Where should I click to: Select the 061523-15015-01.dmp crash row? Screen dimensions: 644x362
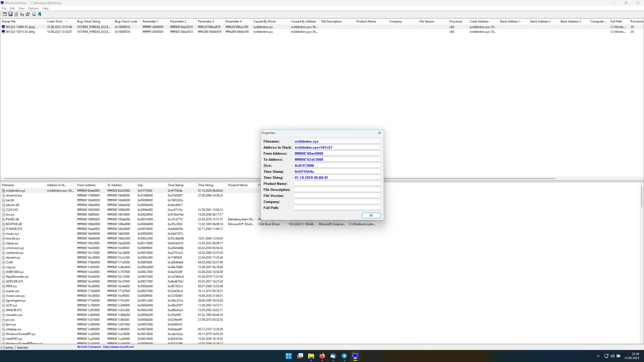[20, 32]
